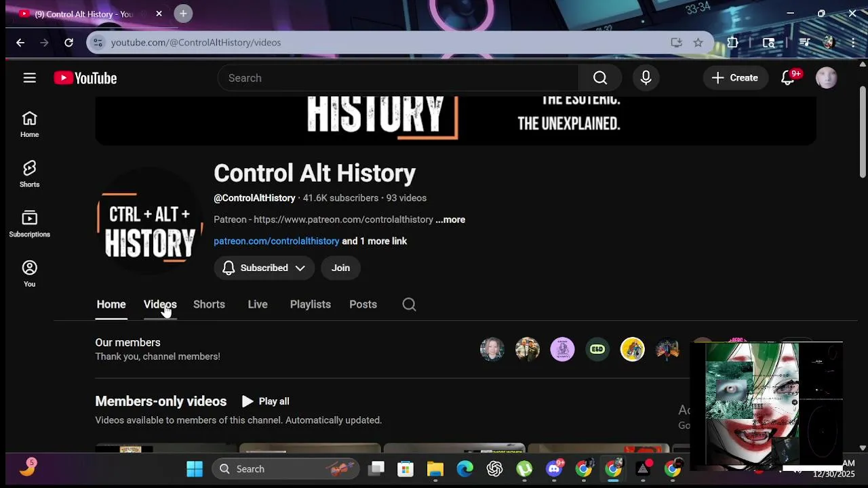The image size is (868, 488).
Task: Select the Home channel tab
Action: (x=111, y=304)
